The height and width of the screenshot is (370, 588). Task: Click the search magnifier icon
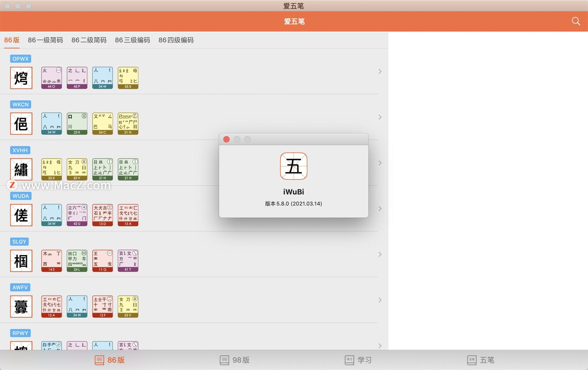576,21
